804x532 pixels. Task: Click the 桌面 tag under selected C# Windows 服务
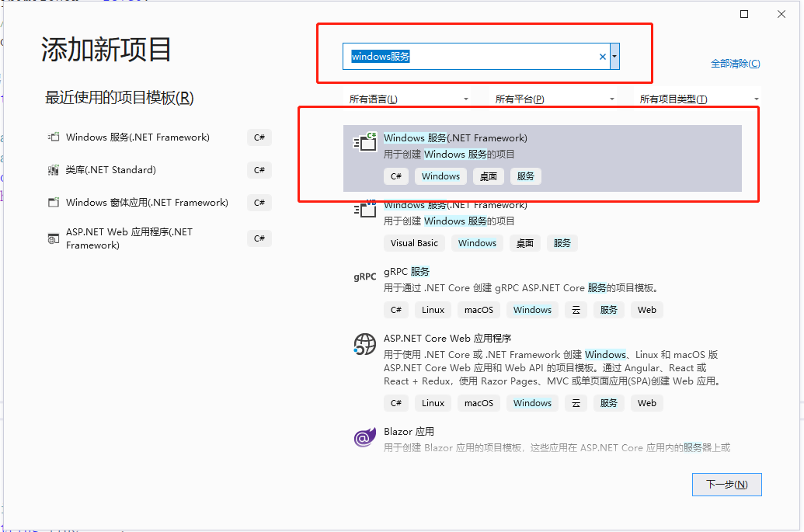click(488, 176)
